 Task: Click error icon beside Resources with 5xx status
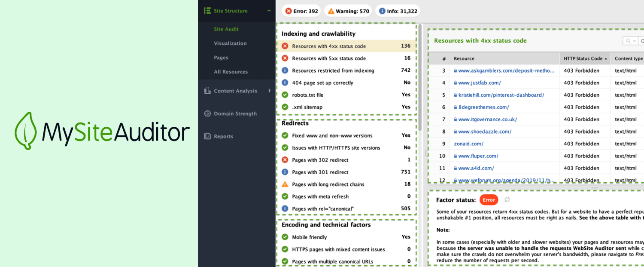point(285,58)
